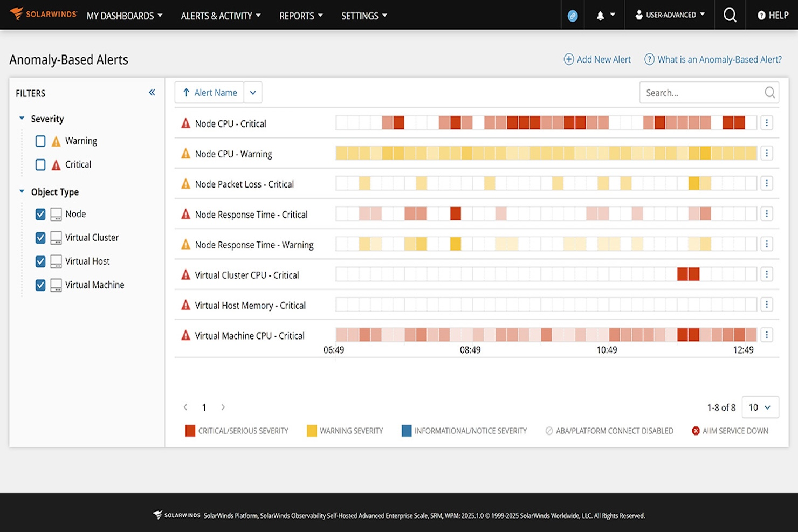Viewport: 798px width, 532px height.
Task: Open the kebab menu for Virtual Machine CPU - Critical
Action: pos(767,335)
